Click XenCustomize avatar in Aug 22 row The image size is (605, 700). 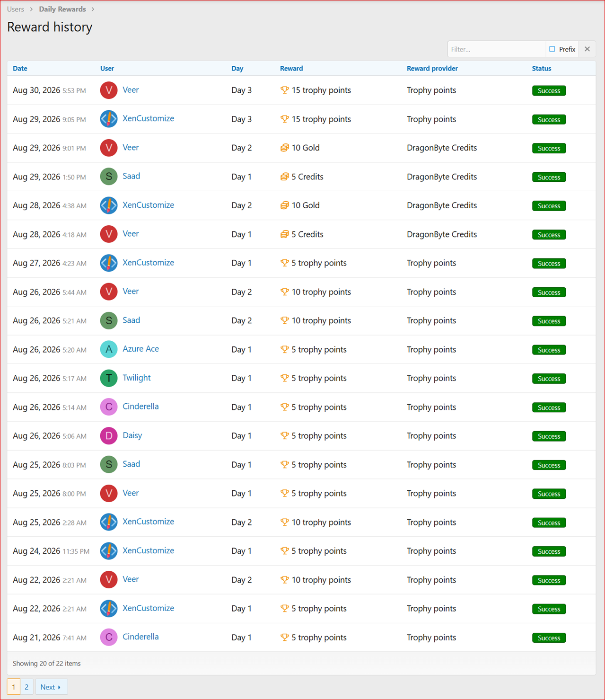pyautogui.click(x=109, y=609)
